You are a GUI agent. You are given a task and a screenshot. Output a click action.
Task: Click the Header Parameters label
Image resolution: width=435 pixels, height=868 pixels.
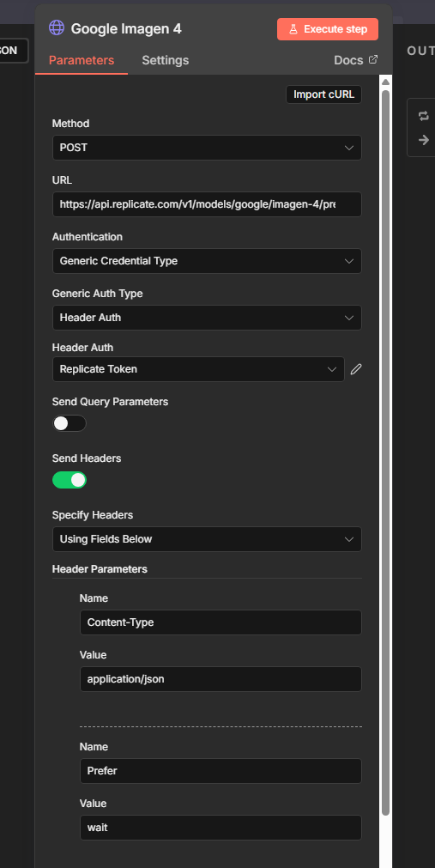tap(100, 569)
